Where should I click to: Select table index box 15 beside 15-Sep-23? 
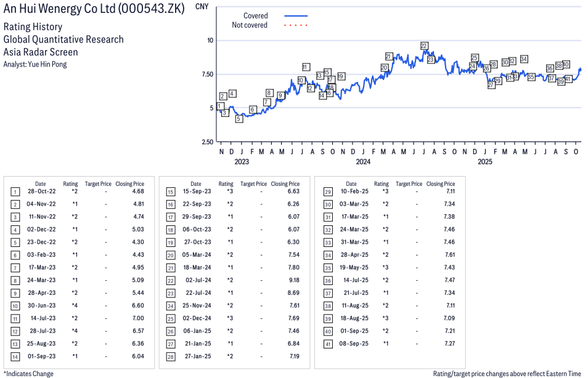pos(171,191)
